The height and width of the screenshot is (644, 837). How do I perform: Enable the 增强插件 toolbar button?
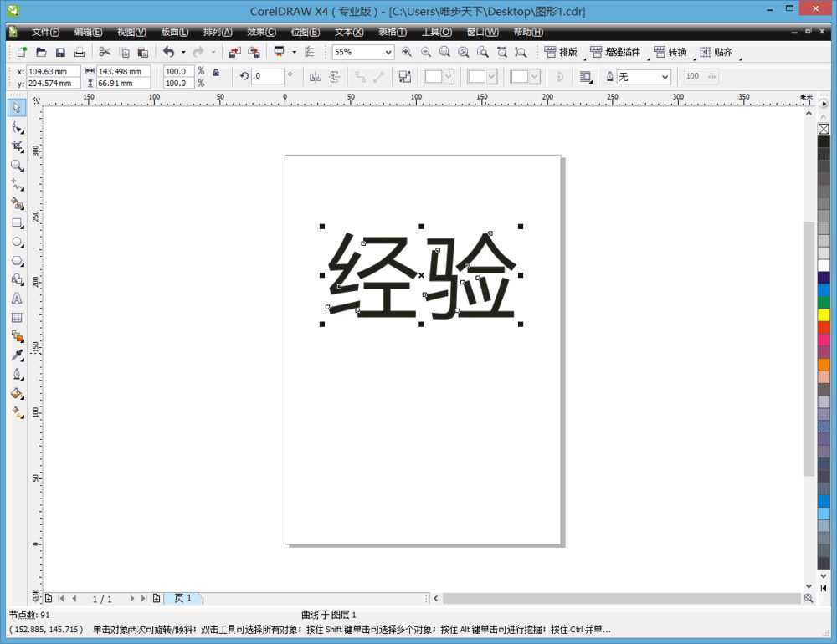click(619, 52)
